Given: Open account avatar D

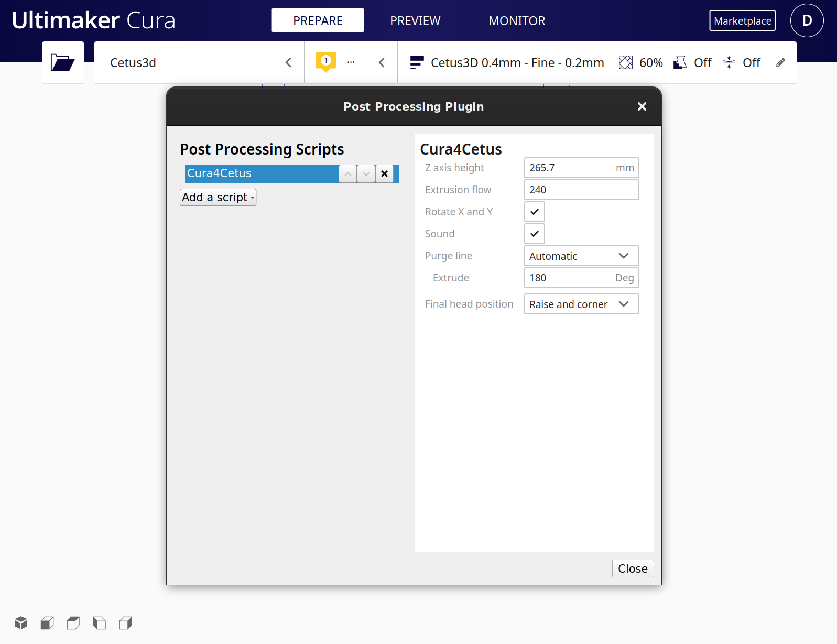Looking at the screenshot, I should [807, 20].
